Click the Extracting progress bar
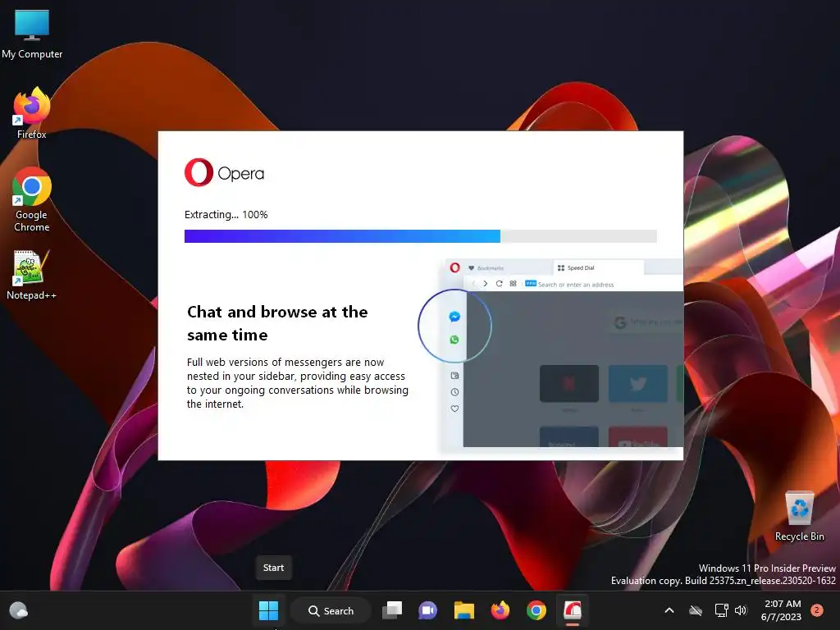 tap(420, 236)
